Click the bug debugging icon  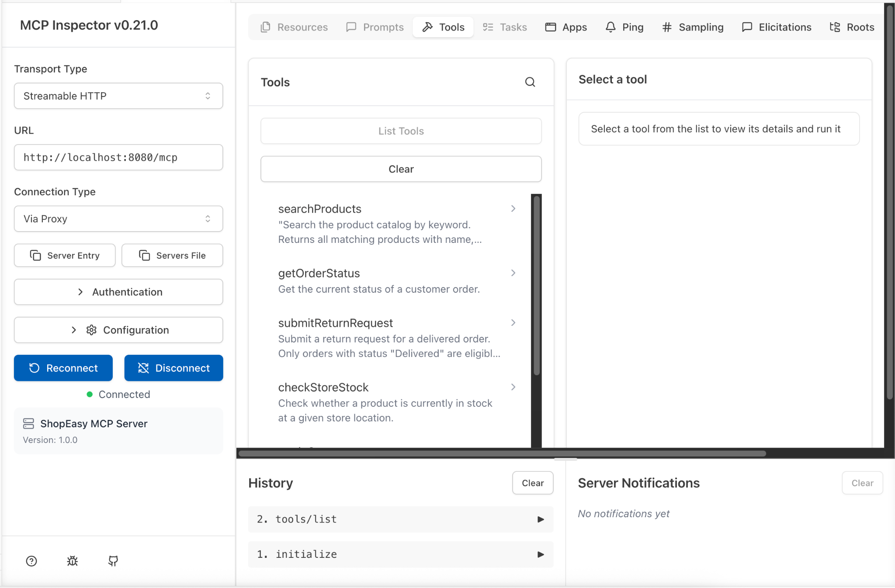(73, 561)
